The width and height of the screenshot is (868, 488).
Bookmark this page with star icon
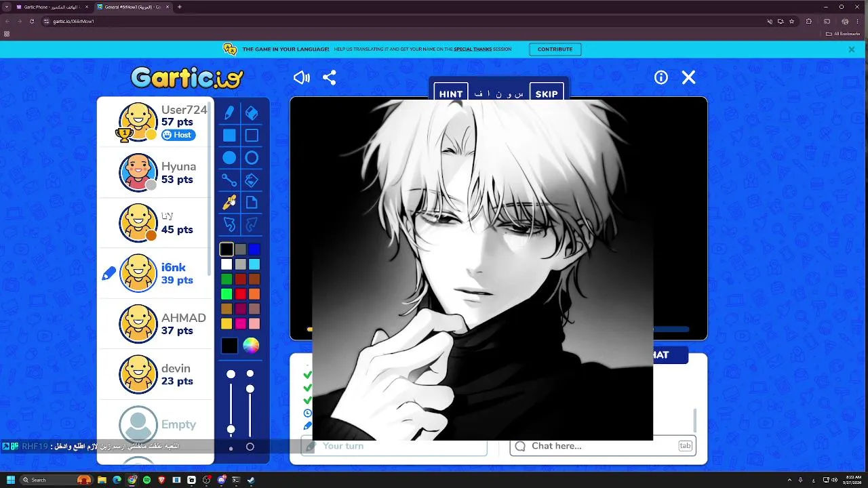(791, 21)
